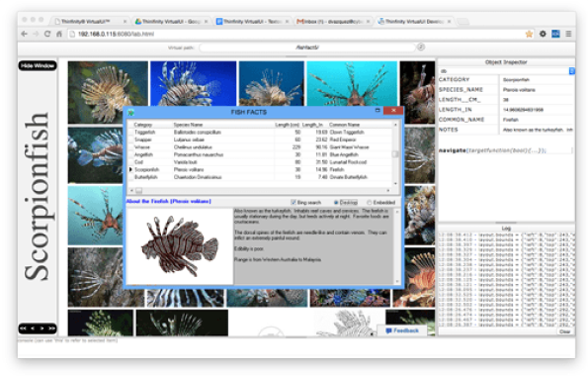Select the Butterflyfish row in the grid
This screenshot has width=588, height=376.
tap(261, 177)
